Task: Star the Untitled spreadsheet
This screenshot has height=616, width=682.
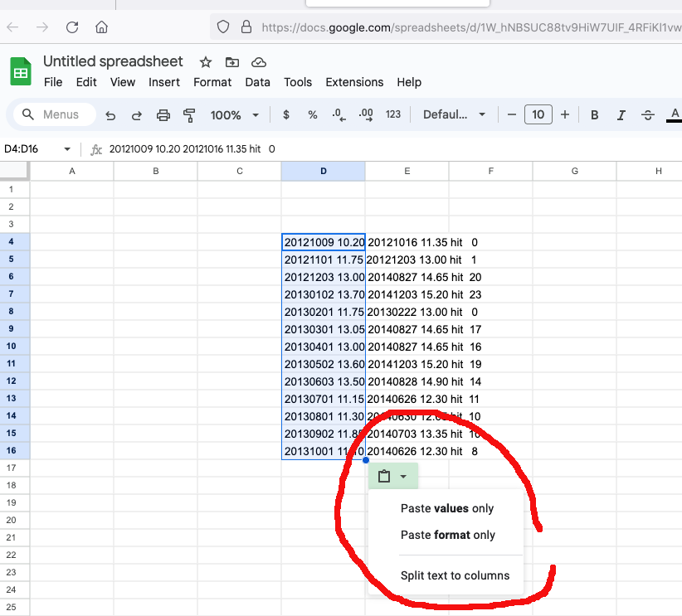Action: point(206,62)
